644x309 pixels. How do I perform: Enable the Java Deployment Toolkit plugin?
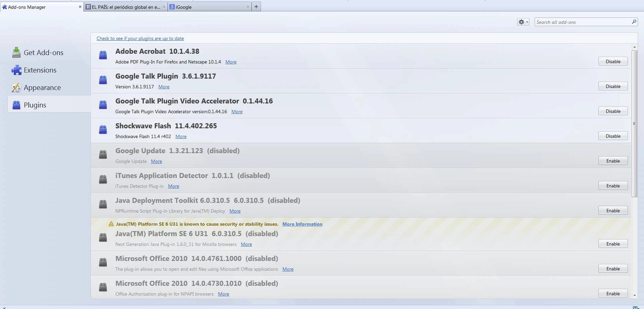click(x=613, y=211)
